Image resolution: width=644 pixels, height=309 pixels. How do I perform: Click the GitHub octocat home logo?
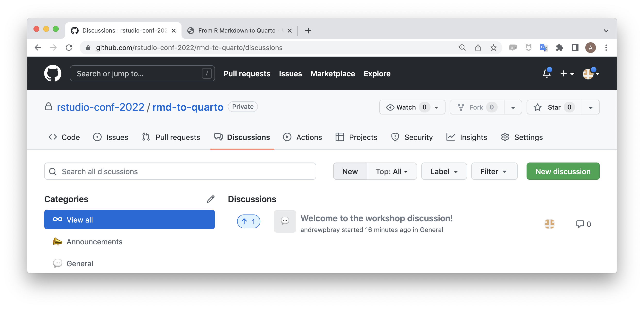point(52,73)
